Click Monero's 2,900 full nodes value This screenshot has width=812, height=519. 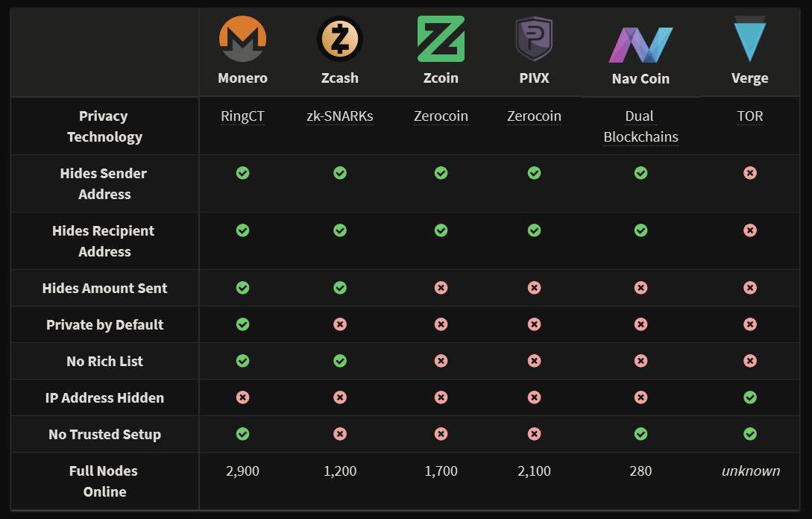point(242,471)
